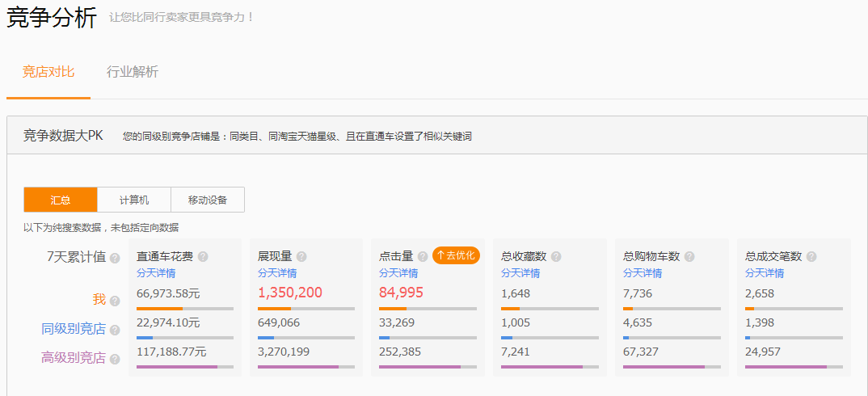Viewport: 868px width, 396px height.
Task: Click help icon next to 7天累计值
Action: [115, 258]
